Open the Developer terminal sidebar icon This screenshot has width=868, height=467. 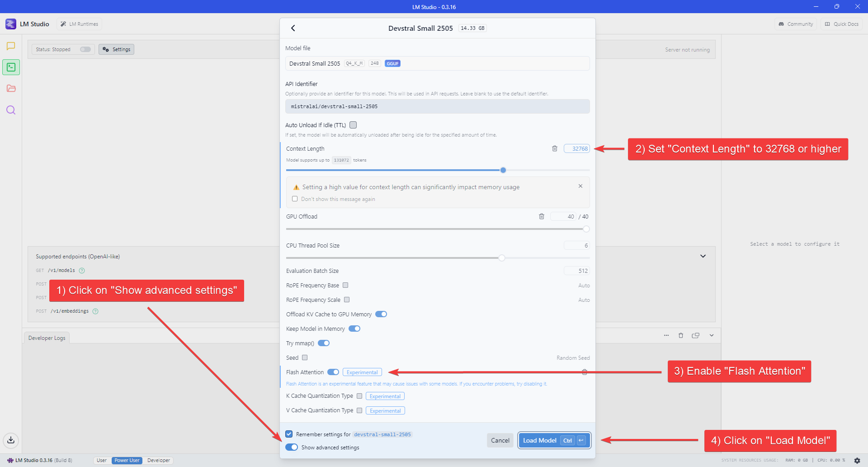click(x=11, y=67)
